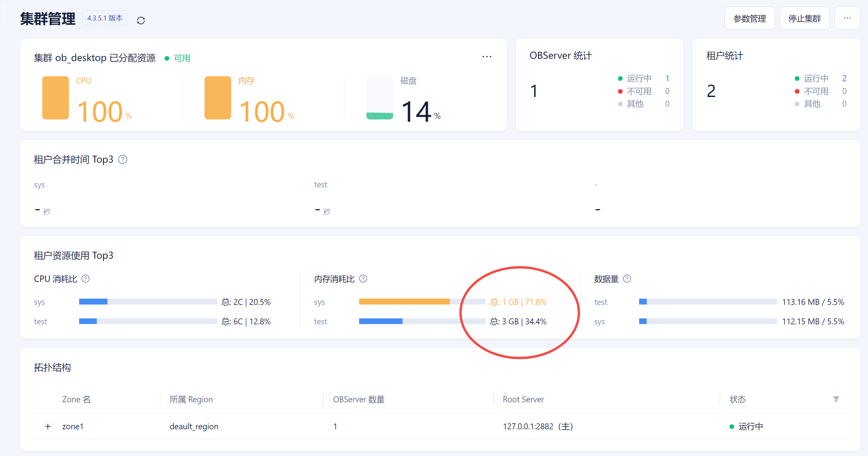868x456 pixels.
Task: Click the 可用 cluster status label
Action: pos(182,58)
